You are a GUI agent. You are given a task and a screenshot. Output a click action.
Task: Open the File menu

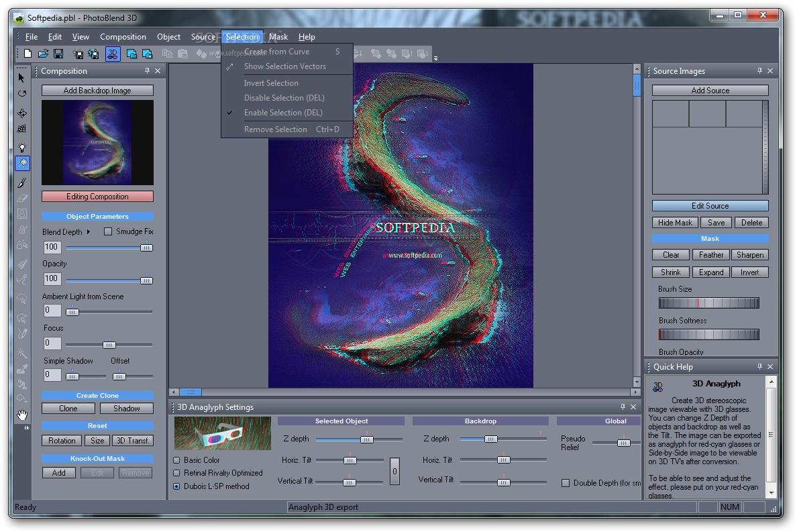coord(32,37)
